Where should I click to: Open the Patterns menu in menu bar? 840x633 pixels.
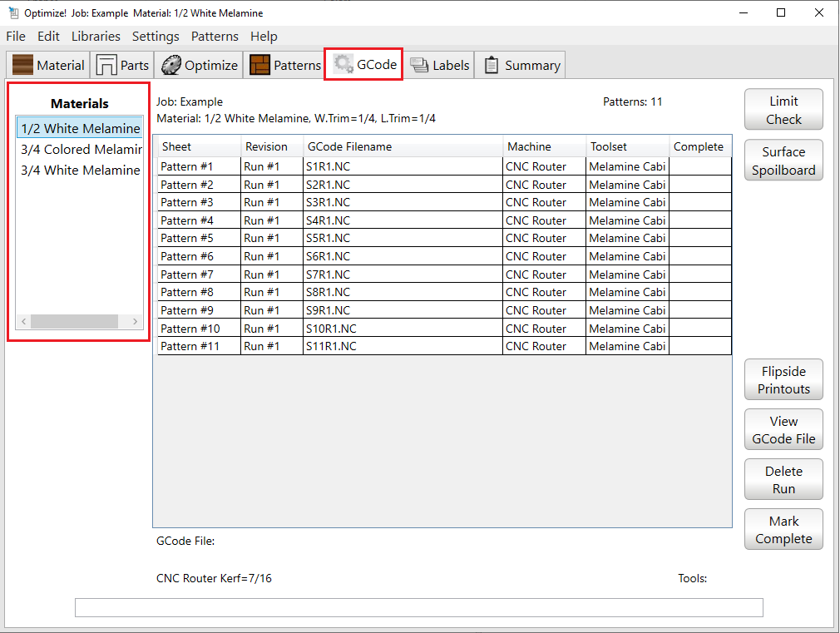215,37
